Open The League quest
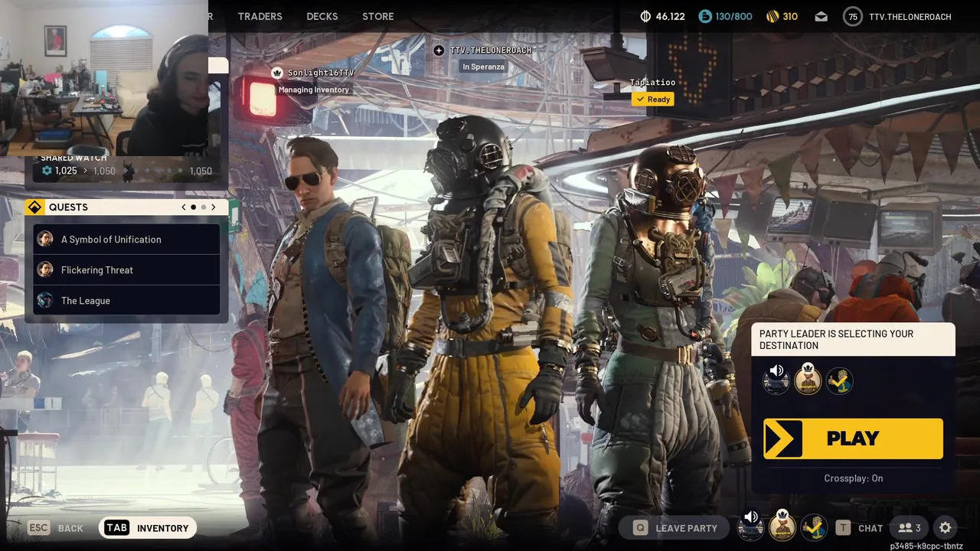 click(126, 301)
